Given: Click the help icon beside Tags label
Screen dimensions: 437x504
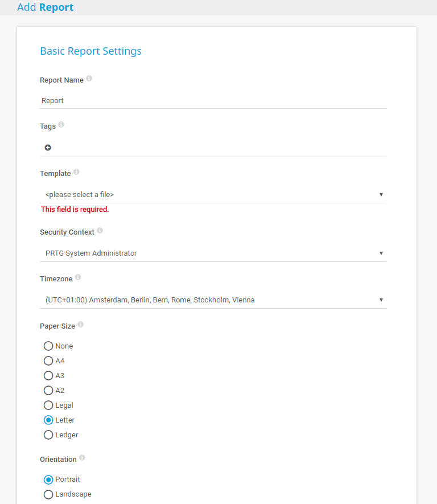Looking at the screenshot, I should (61, 125).
